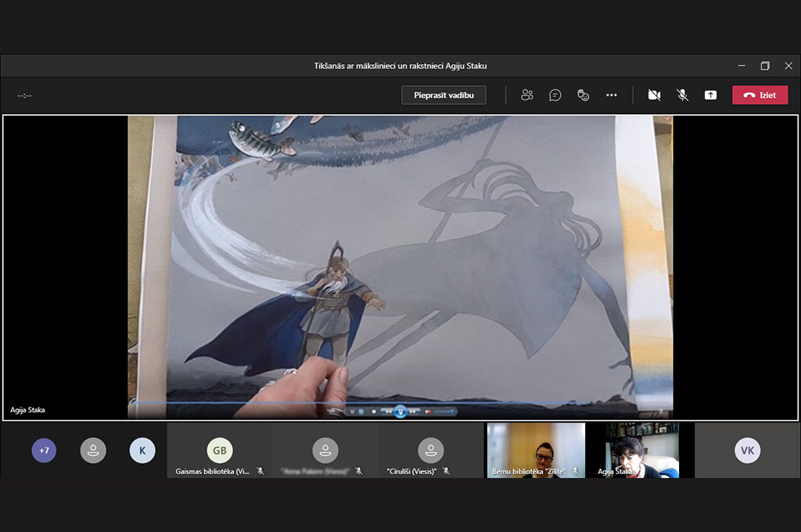Select the "Cīrulīši (Viesis)" participant tile
The height and width of the screenshot is (532, 801).
(431, 450)
